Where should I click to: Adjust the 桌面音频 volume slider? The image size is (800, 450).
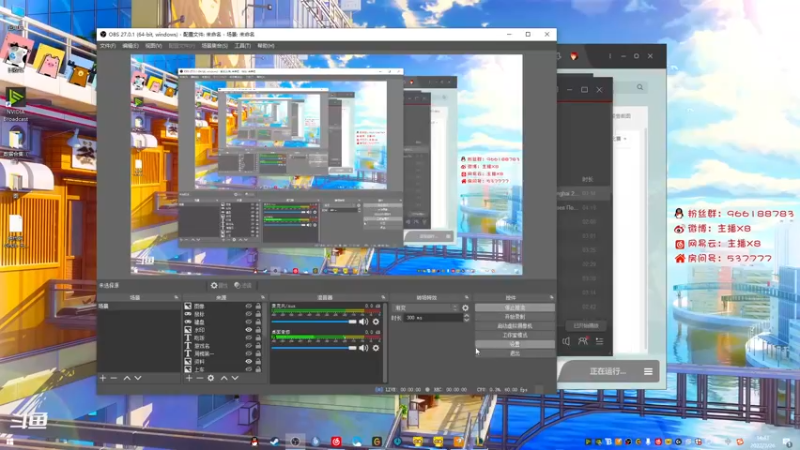314,348
